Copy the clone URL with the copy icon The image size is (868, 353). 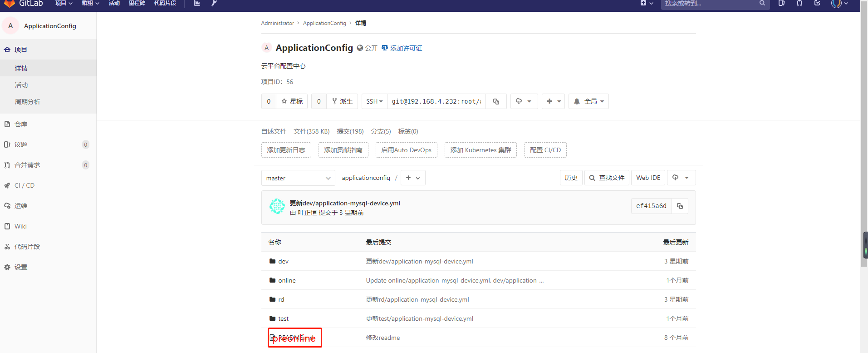point(496,101)
